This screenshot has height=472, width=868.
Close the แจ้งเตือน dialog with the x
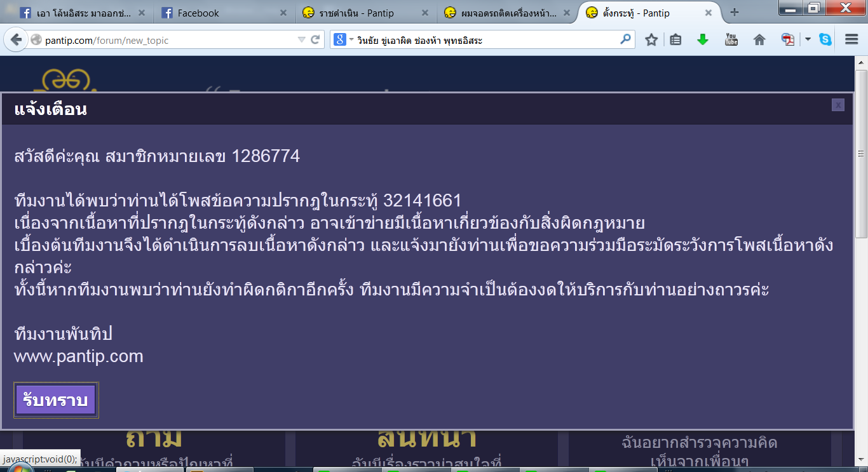point(838,105)
